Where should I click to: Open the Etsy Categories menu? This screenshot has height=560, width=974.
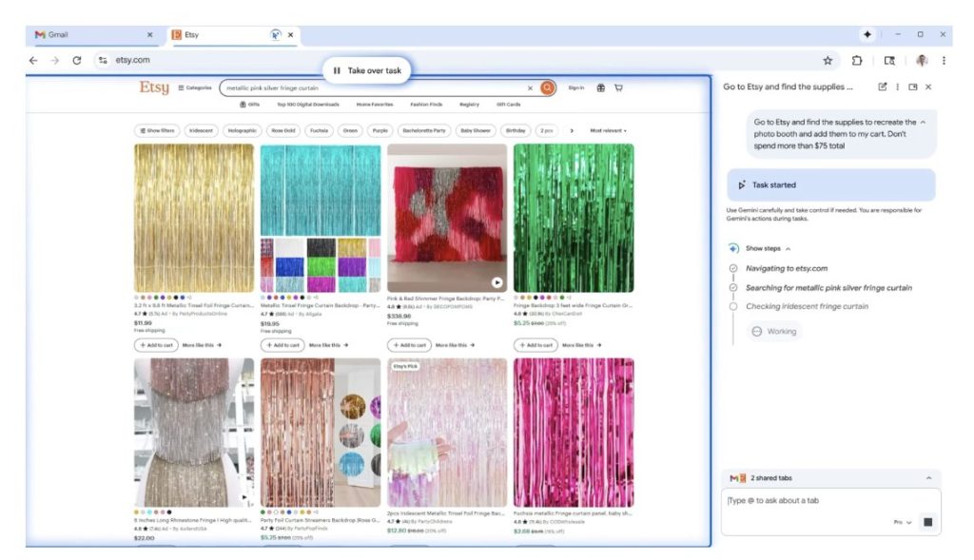tap(195, 87)
